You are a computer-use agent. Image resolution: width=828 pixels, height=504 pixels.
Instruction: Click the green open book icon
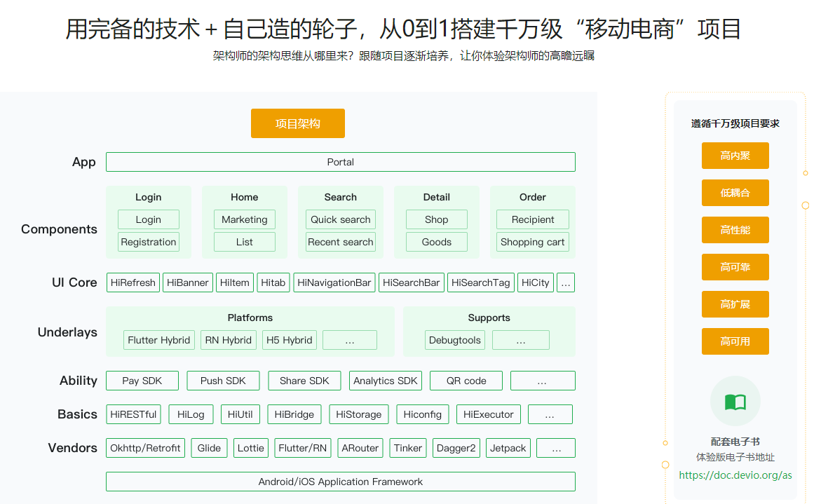pos(735,402)
